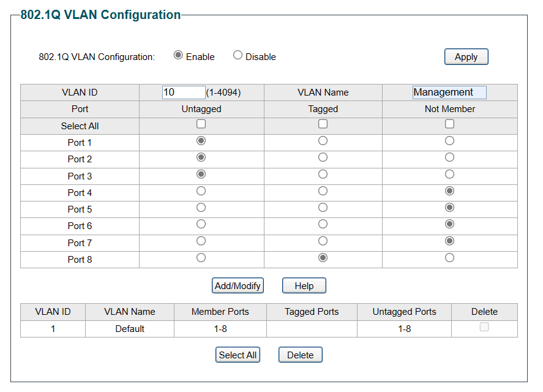The height and width of the screenshot is (392, 543).
Task: Click the Add/Modify button
Action: (238, 286)
